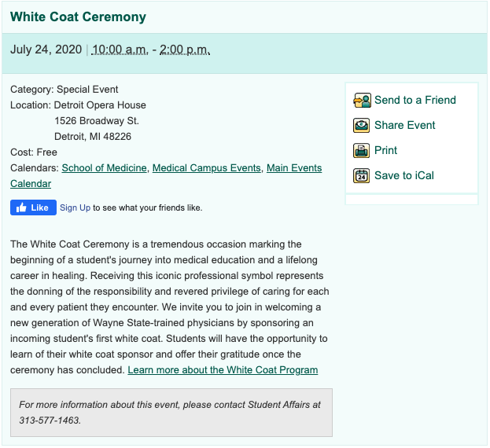The height and width of the screenshot is (448, 490).
Task: Click the White Coat Ceremony heading
Action: pos(78,17)
